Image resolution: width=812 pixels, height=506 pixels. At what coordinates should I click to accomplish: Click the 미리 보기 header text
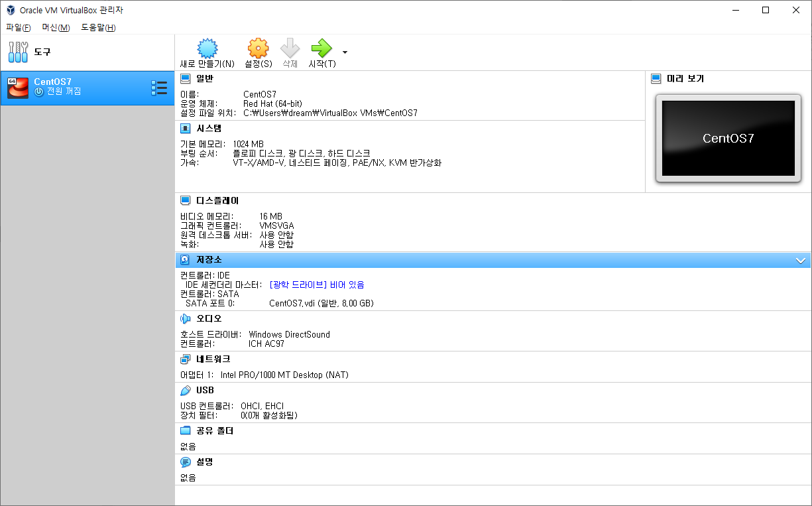(x=685, y=78)
